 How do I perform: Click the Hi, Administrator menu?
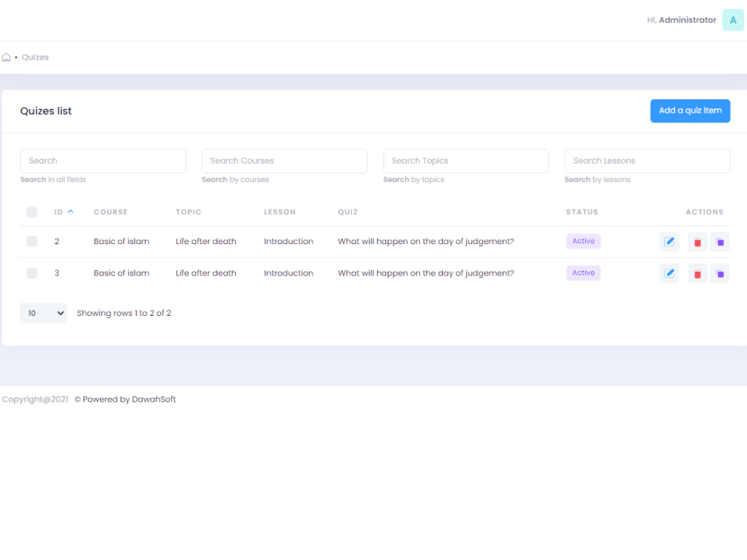[681, 20]
